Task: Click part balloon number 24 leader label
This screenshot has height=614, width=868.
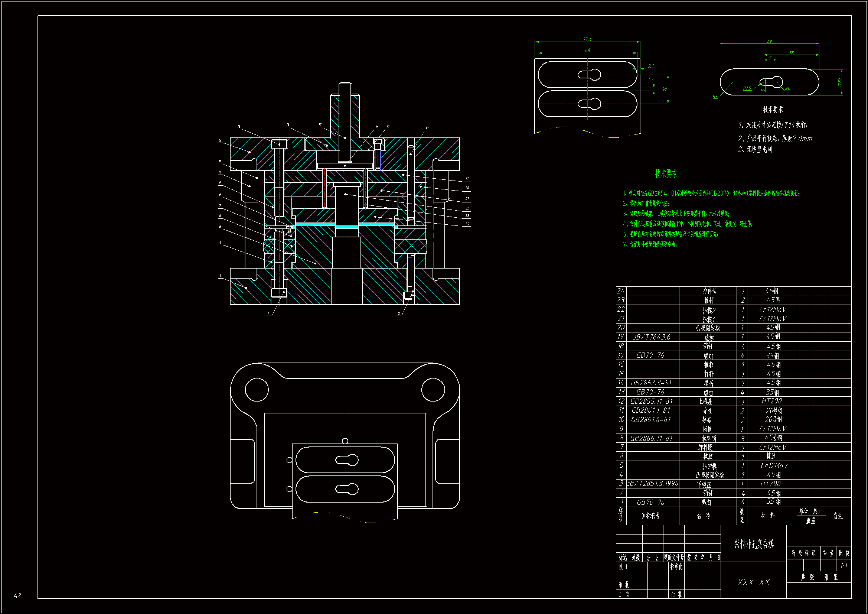Action: (467, 224)
